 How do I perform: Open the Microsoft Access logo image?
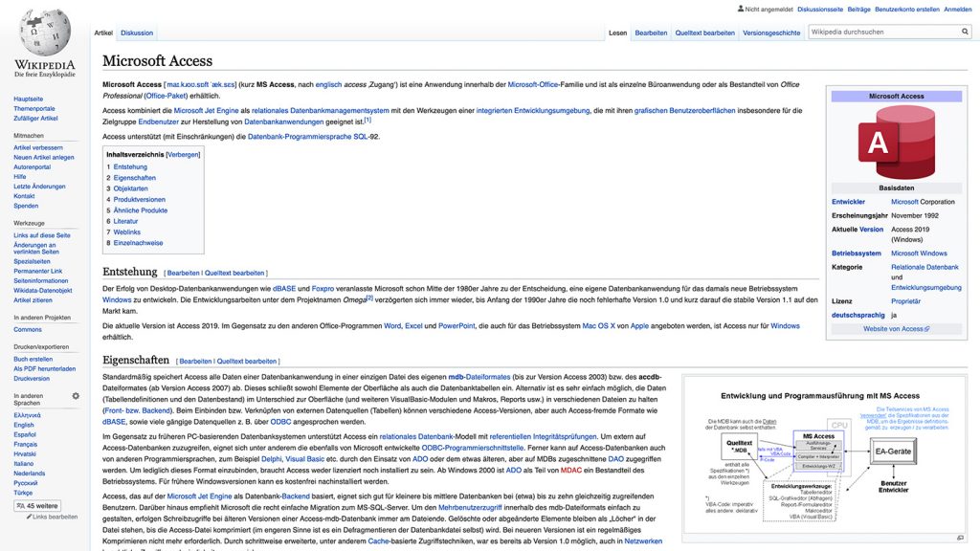tap(896, 142)
